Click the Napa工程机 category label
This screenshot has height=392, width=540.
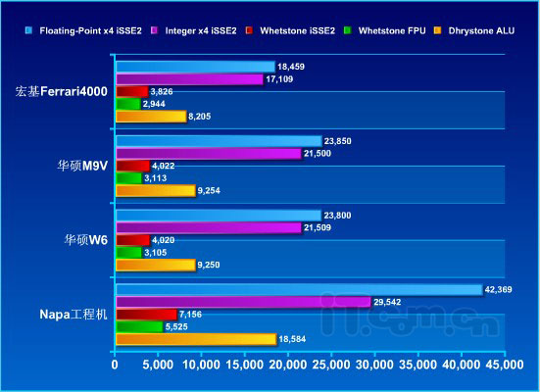tap(74, 315)
